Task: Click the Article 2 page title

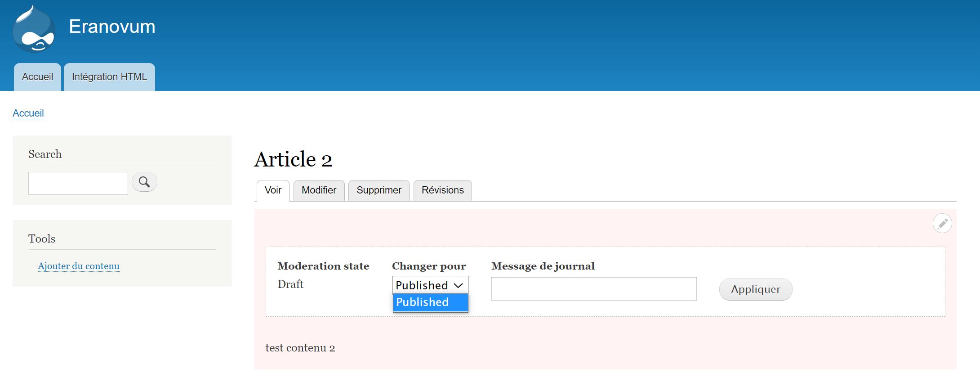Action: coord(293,160)
